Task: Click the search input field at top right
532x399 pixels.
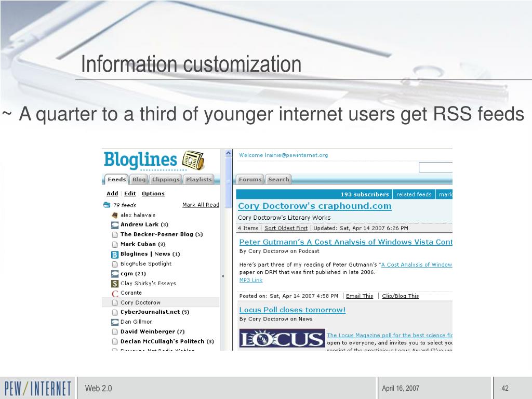Action: [436, 167]
